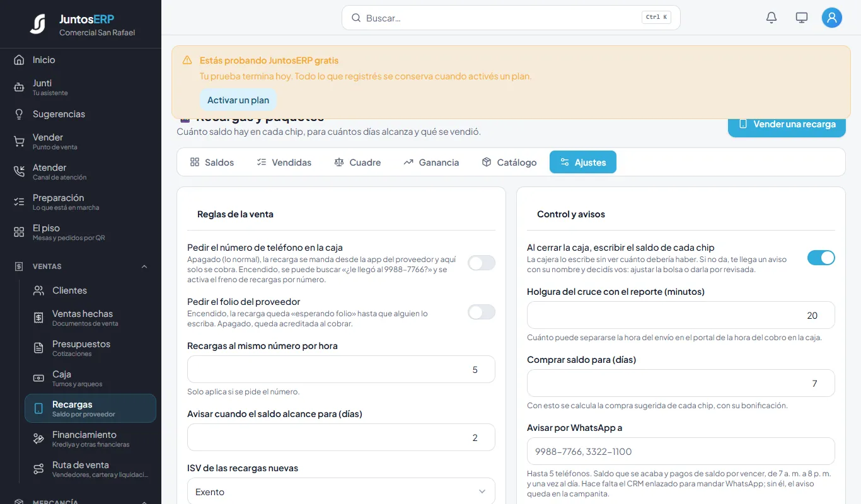The width and height of the screenshot is (861, 504).
Task: Open Vender point of sale
Action: (81, 141)
